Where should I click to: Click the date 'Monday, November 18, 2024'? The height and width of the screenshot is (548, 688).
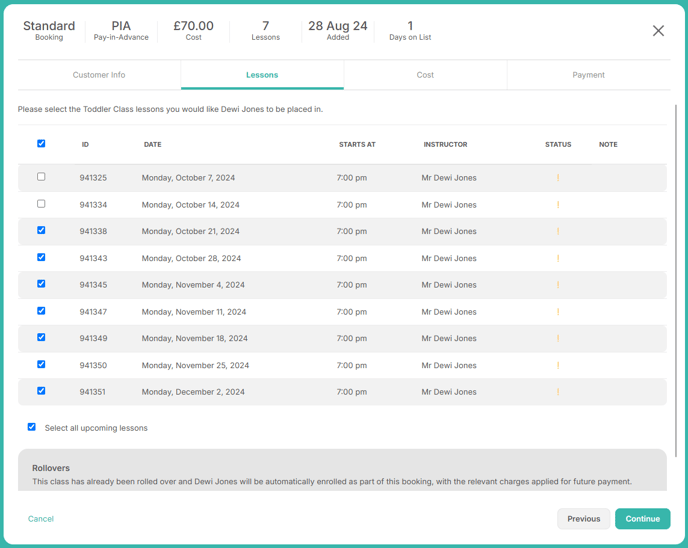[194, 338]
